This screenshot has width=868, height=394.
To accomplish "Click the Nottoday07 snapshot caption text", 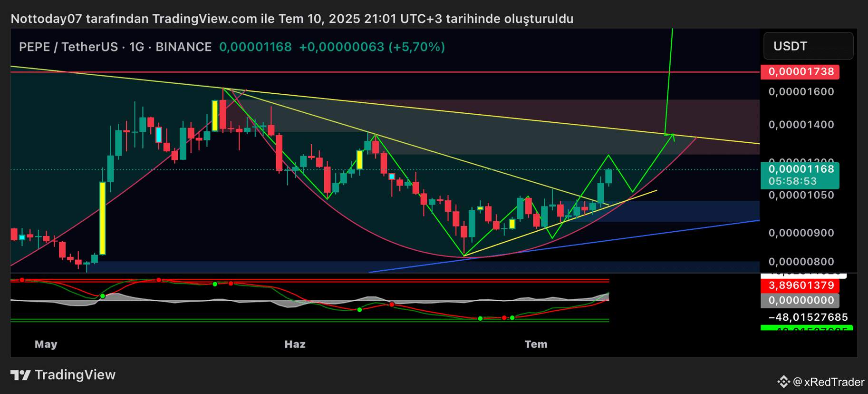I will click(x=292, y=19).
